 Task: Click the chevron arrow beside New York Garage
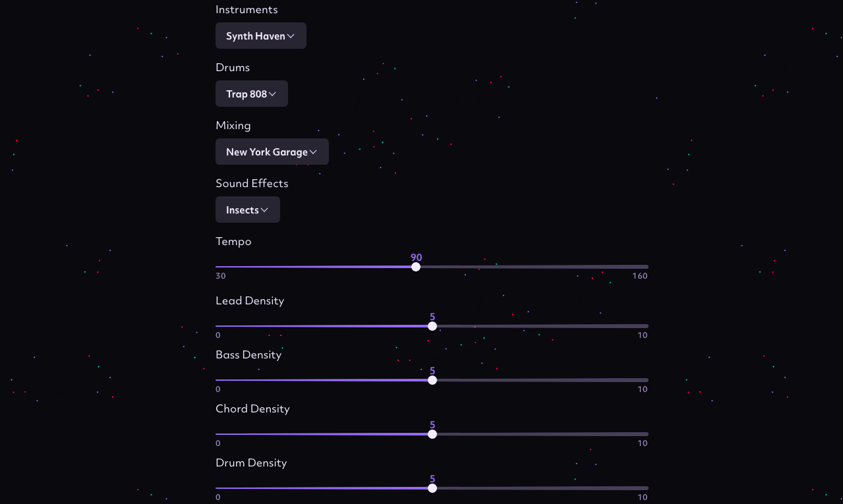pyautogui.click(x=313, y=152)
